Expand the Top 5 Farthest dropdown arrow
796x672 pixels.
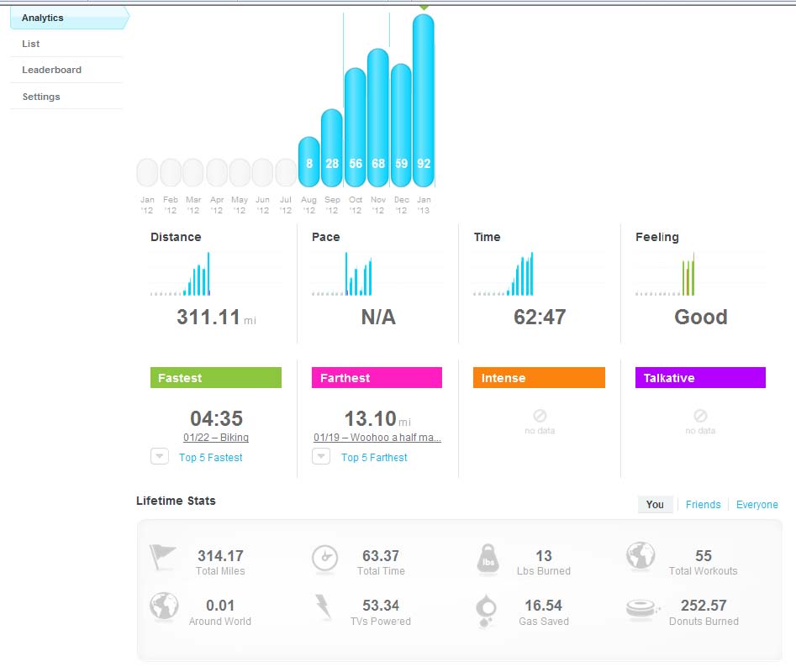click(x=321, y=456)
